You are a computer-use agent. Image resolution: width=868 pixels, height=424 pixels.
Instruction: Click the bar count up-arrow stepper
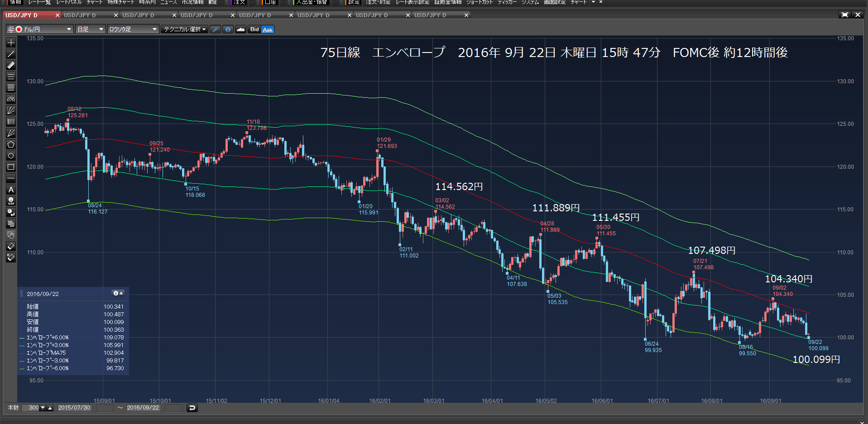50,408
